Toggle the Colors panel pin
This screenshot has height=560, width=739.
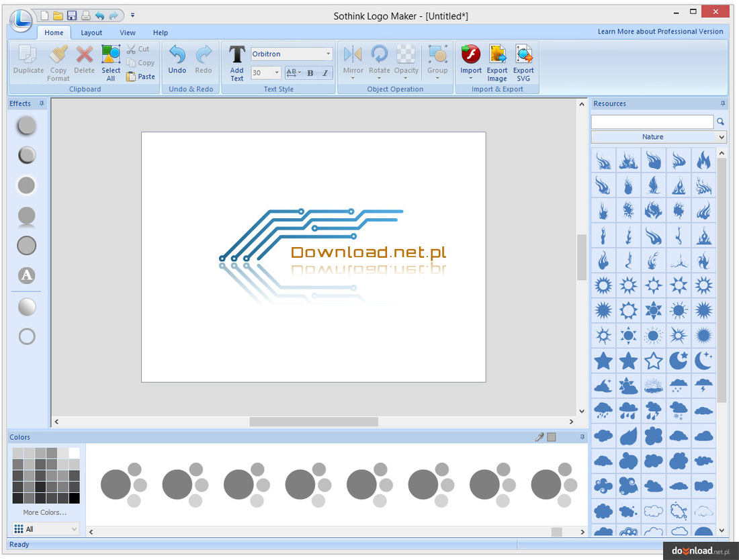(582, 437)
